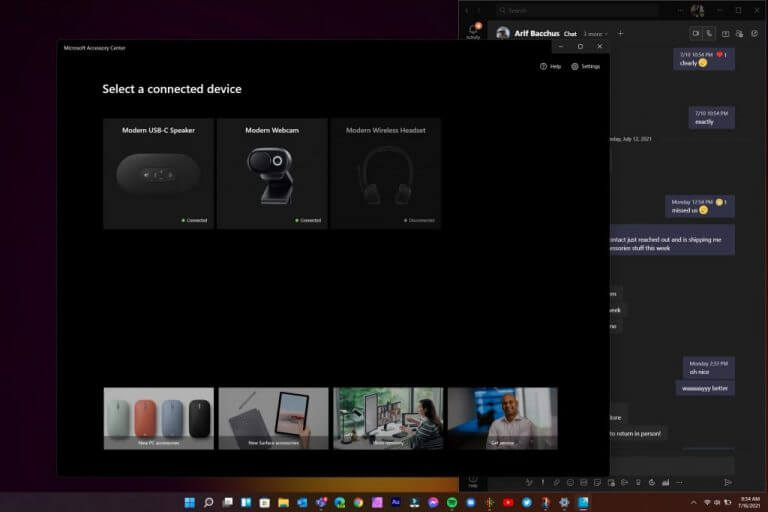The image size is (768, 512).
Task: Open Windows Settings gear on the taskbar
Action: (564, 502)
